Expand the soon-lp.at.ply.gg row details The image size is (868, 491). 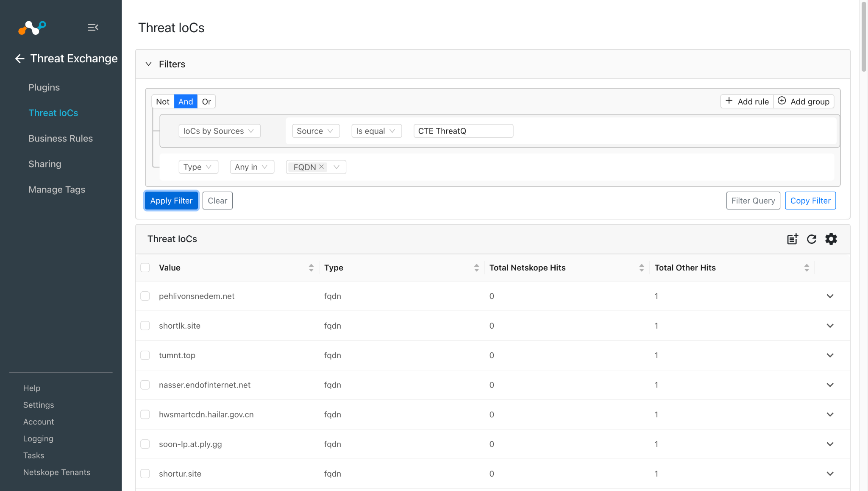(830, 444)
